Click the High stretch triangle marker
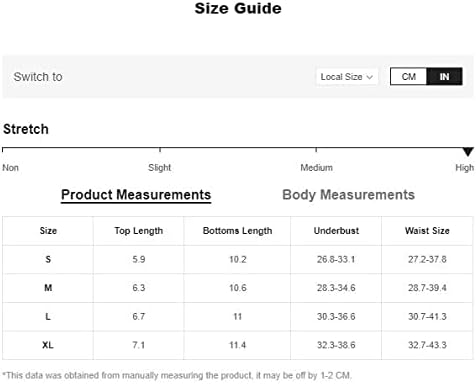Viewport: 476px width, 384px height. coord(468,152)
